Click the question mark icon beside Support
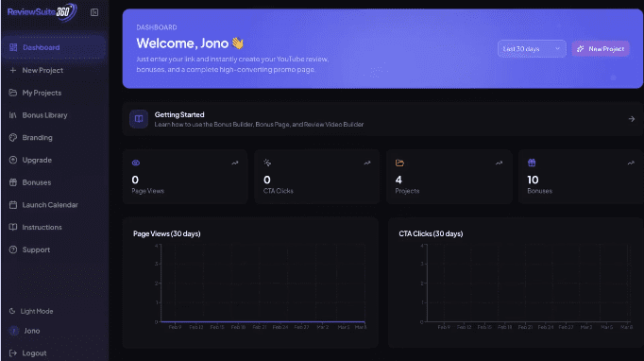This screenshot has width=644, height=361. point(13,249)
